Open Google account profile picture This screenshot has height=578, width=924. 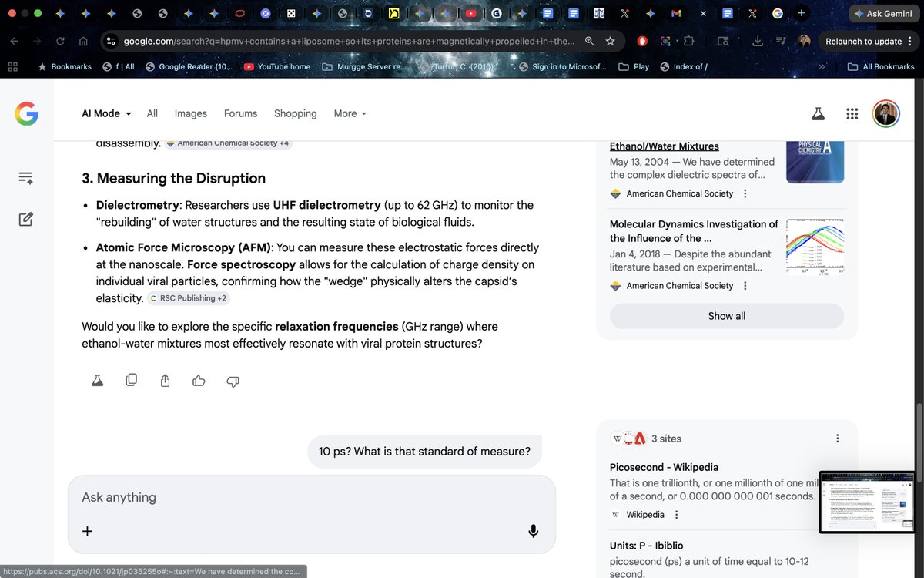coord(885,114)
